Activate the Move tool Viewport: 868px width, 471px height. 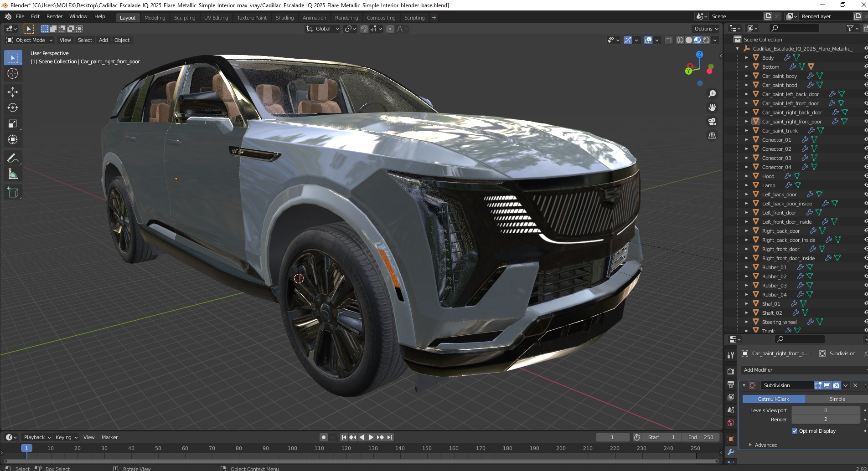pos(13,92)
